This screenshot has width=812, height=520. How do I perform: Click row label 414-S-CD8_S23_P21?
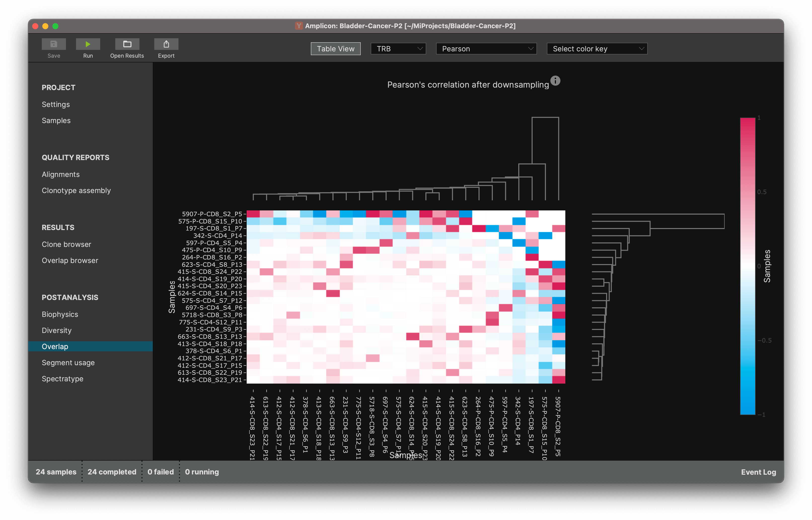pos(210,380)
